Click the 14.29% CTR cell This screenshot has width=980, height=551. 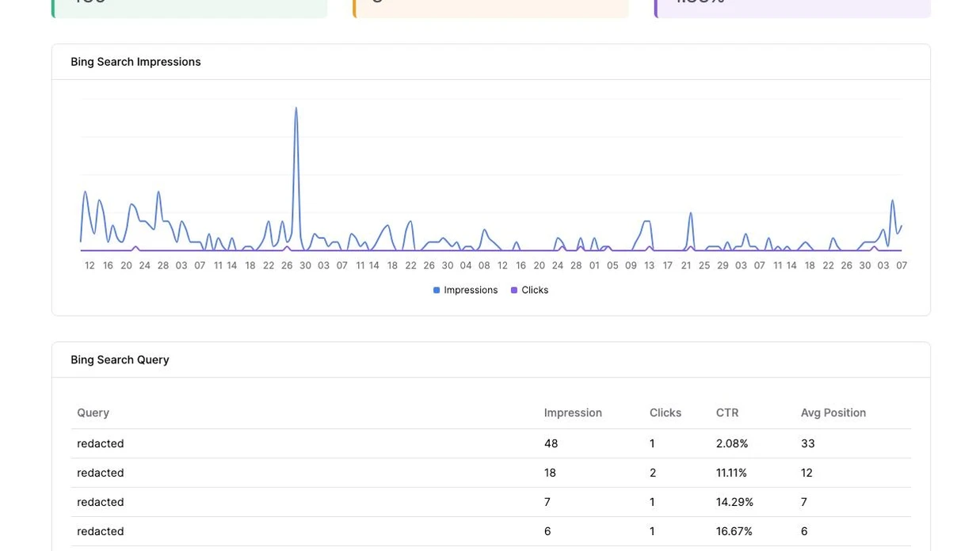734,502
